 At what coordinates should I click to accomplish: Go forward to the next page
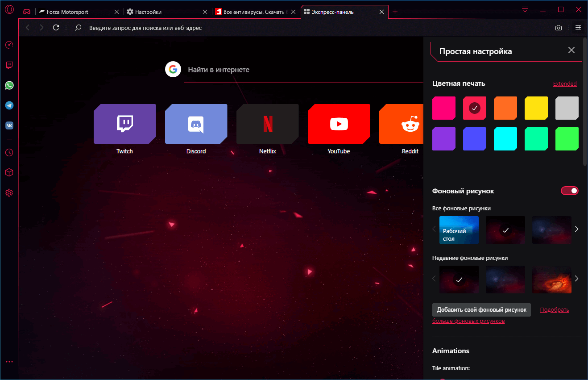tap(41, 28)
